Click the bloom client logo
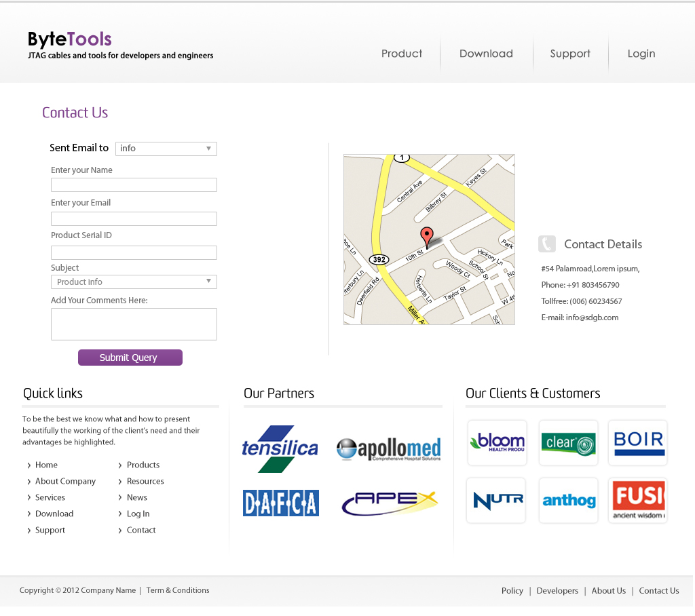Screen dimensions: 695x616 (496, 442)
